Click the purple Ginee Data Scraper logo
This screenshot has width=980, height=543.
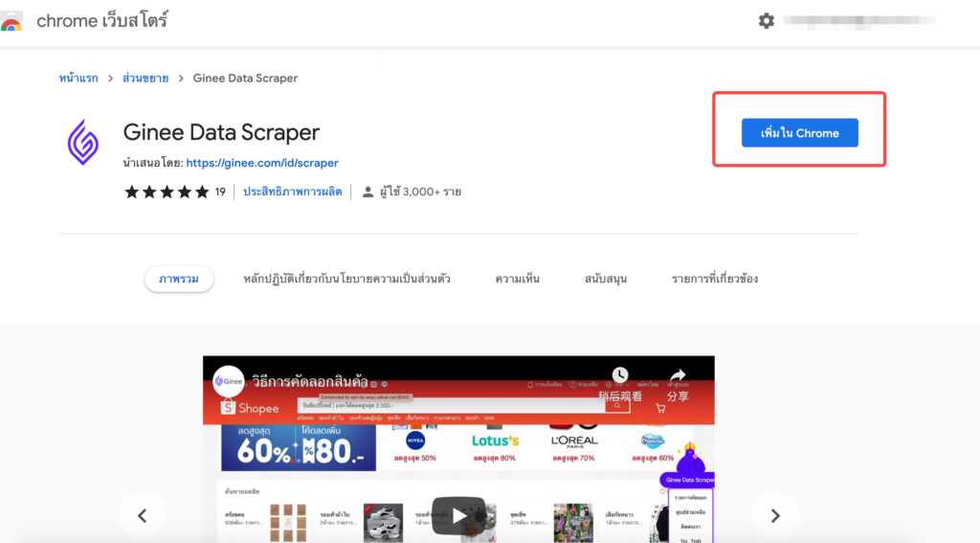pos(83,143)
